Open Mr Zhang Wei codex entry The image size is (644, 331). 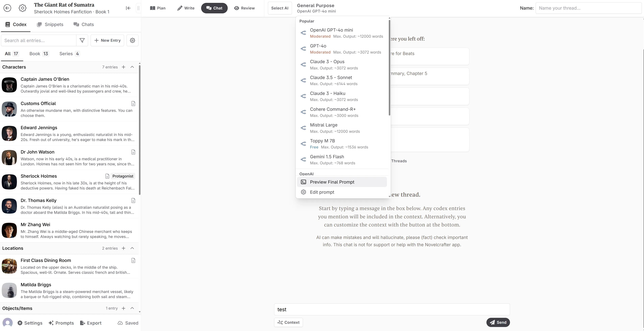[69, 230]
